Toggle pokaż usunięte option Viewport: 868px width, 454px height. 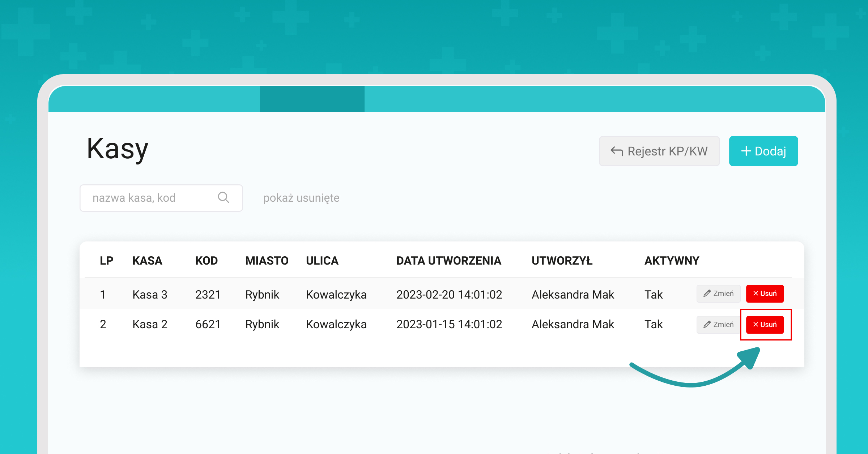301,198
